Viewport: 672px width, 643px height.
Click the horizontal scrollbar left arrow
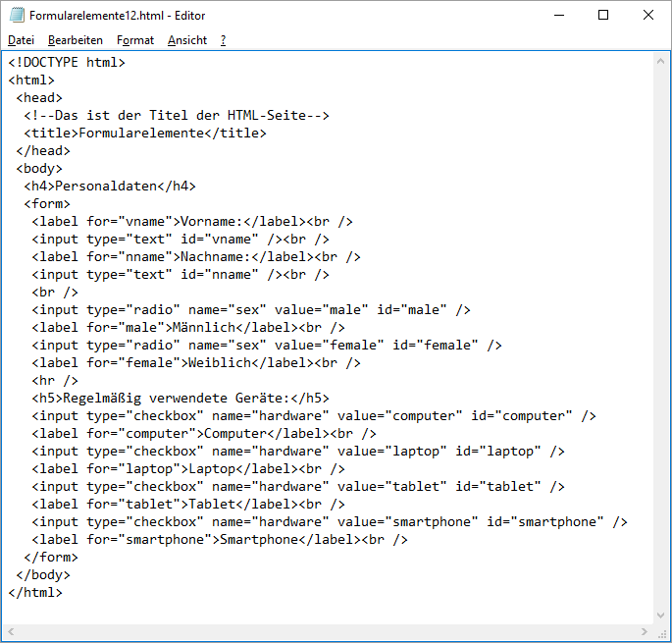11,631
